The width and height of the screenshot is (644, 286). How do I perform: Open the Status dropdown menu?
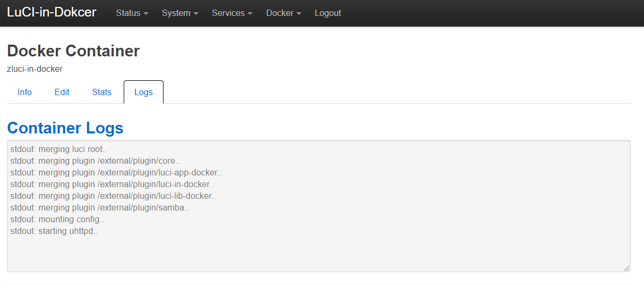click(128, 13)
